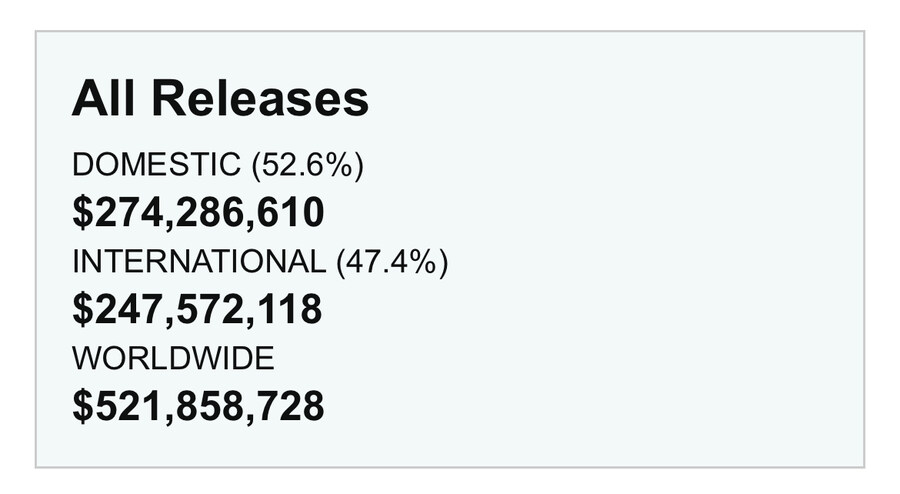
Task: Click the word "All" in the heading
Action: (x=100, y=99)
